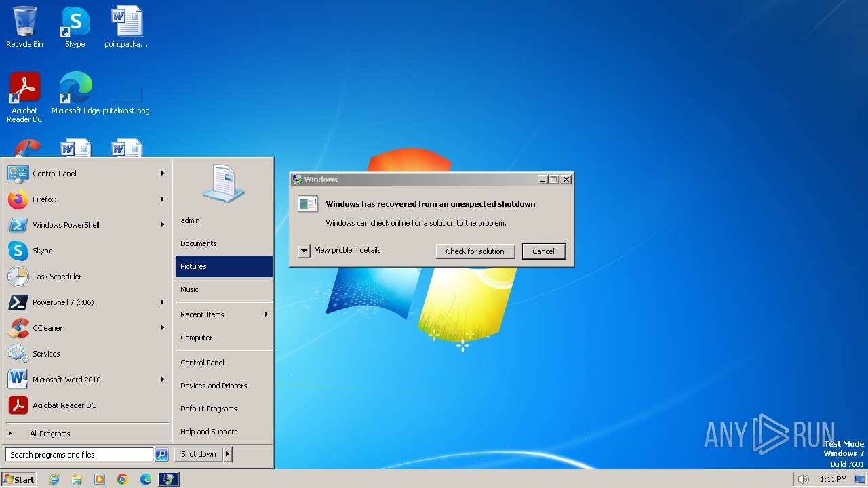Open Pictures in the Start menu
The image size is (868, 488).
click(224, 266)
